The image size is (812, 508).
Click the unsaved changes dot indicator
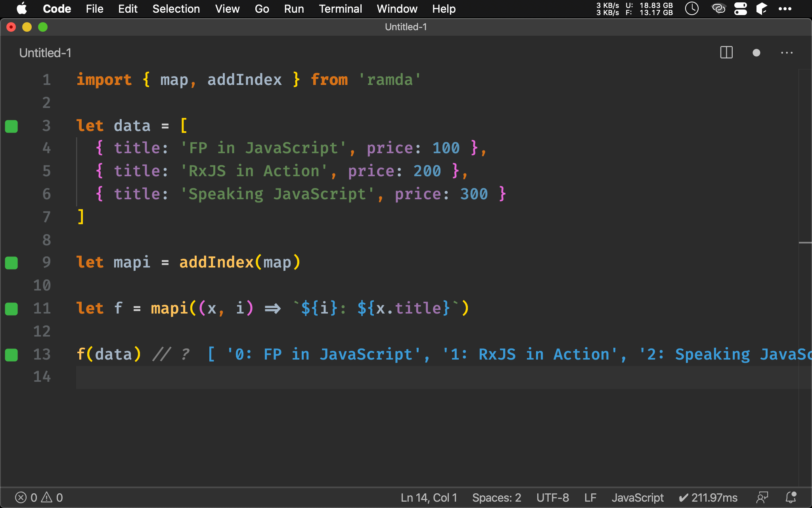click(756, 52)
